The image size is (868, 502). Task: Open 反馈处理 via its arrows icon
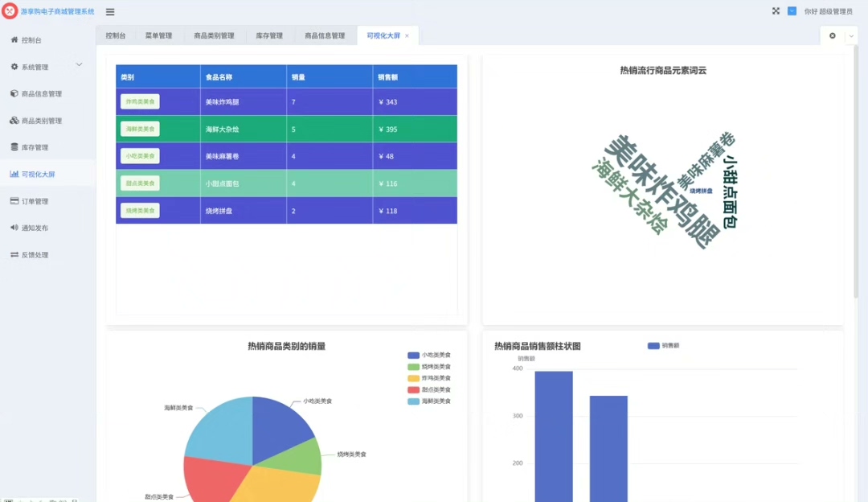[x=14, y=254]
